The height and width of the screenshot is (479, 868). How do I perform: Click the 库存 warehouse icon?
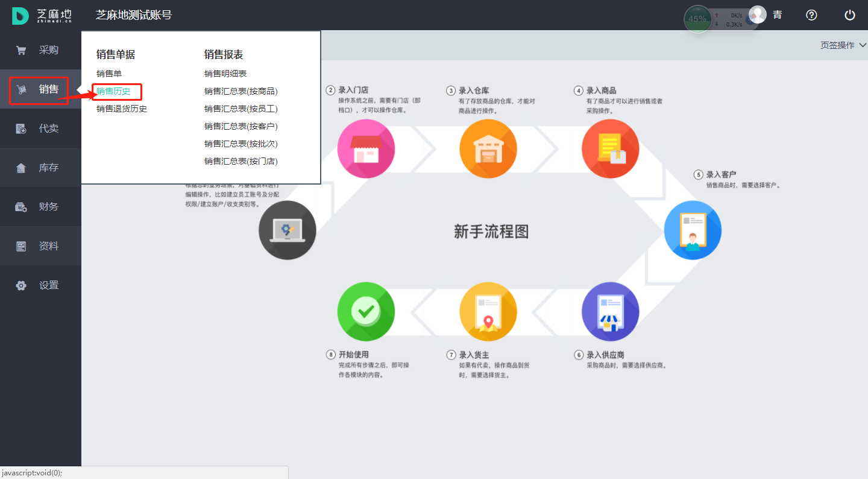click(x=21, y=168)
